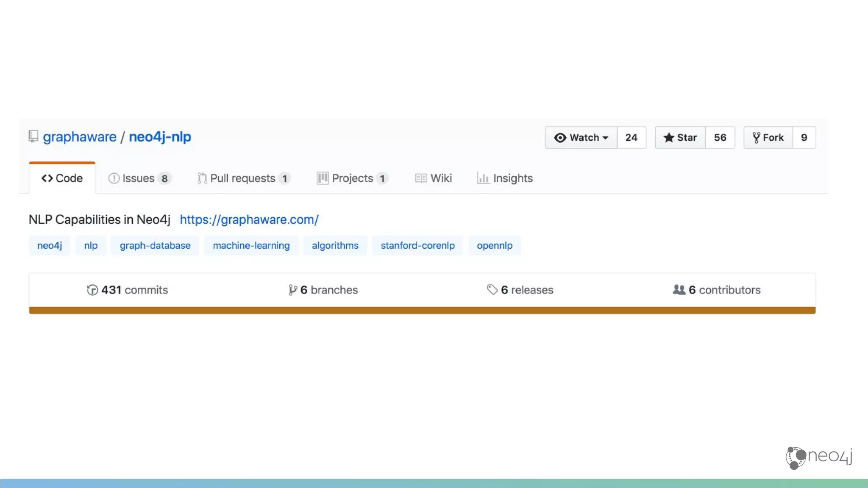The image size is (868, 488).
Task: Click the contributors people icon
Action: (x=679, y=290)
